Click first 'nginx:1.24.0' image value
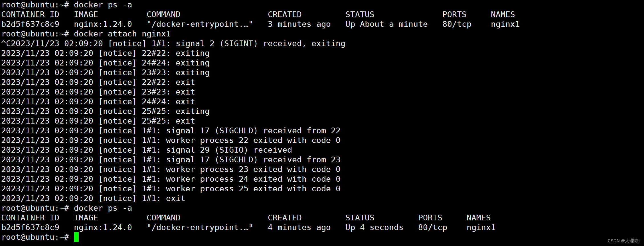644x246 pixels. click(103, 24)
